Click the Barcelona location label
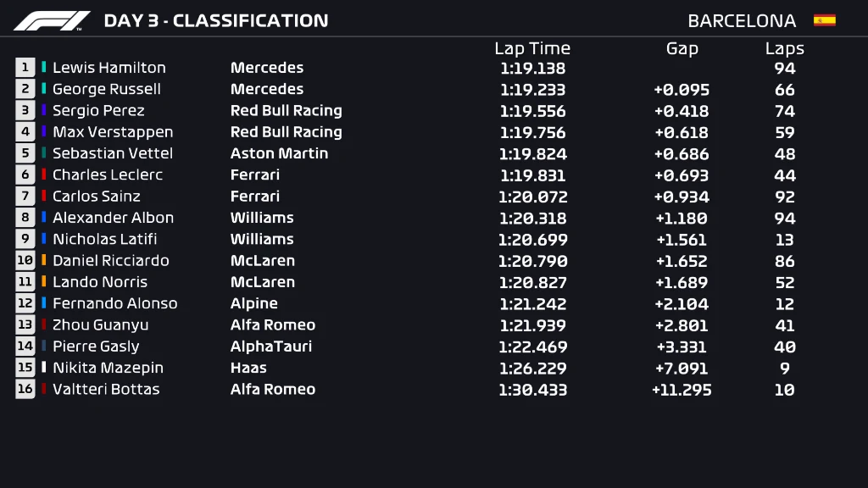This screenshot has width=868, height=488. (742, 21)
